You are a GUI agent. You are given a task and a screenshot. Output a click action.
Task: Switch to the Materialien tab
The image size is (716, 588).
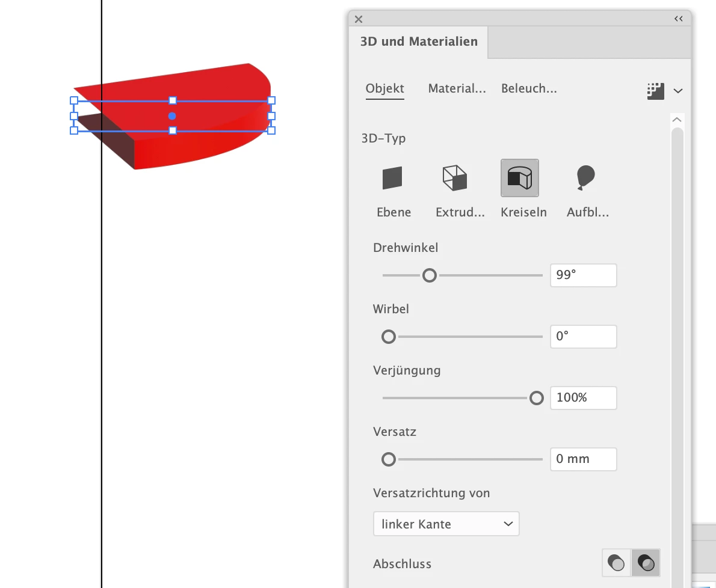coord(457,88)
